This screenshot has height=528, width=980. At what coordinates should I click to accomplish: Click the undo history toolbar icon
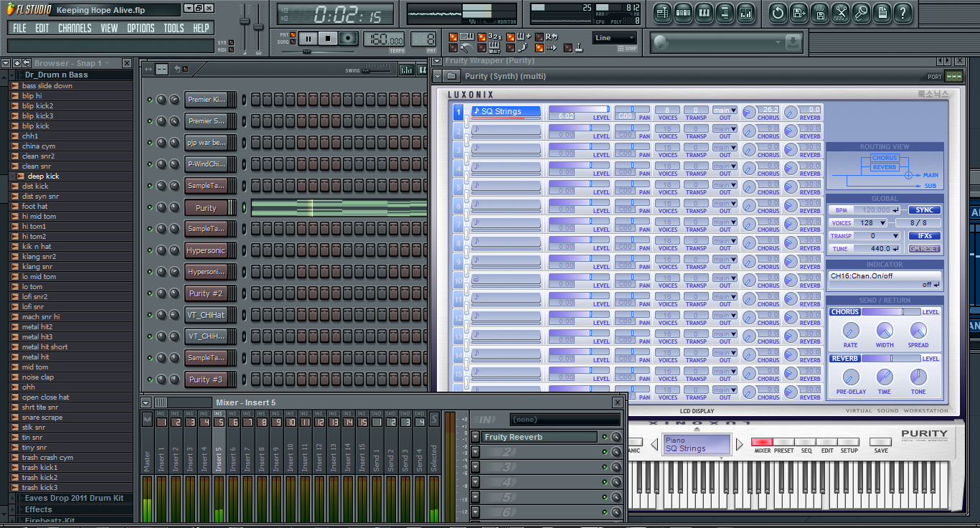778,13
